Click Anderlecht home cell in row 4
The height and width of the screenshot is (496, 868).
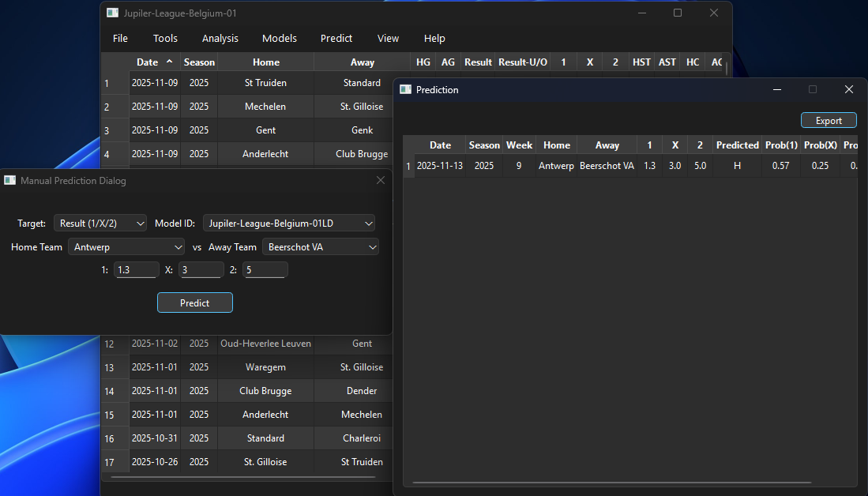[265, 154]
